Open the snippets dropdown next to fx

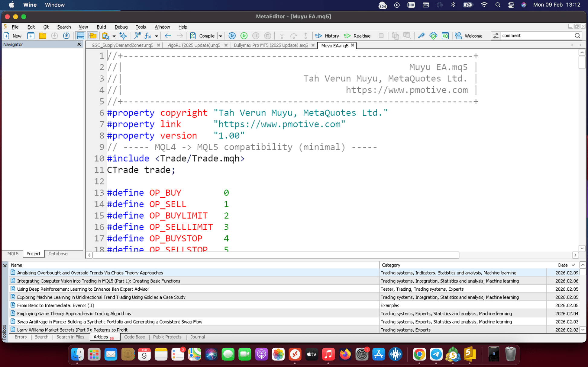(x=157, y=36)
